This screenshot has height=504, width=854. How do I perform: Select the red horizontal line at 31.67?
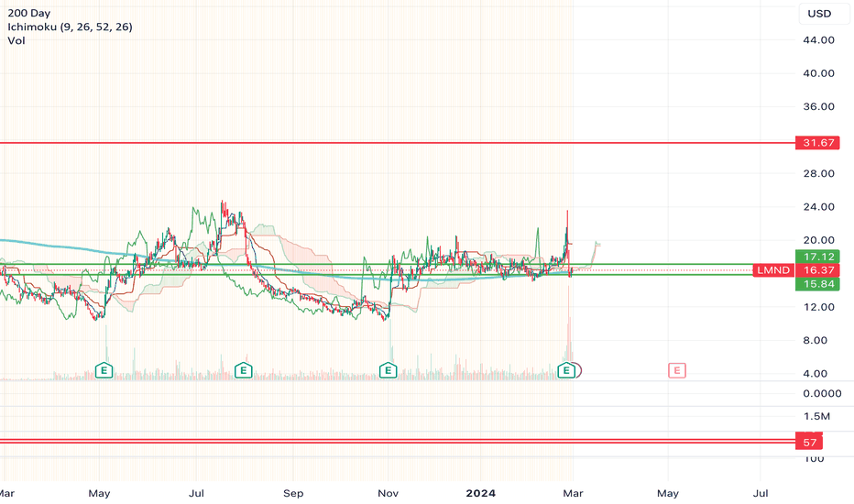(x=398, y=143)
